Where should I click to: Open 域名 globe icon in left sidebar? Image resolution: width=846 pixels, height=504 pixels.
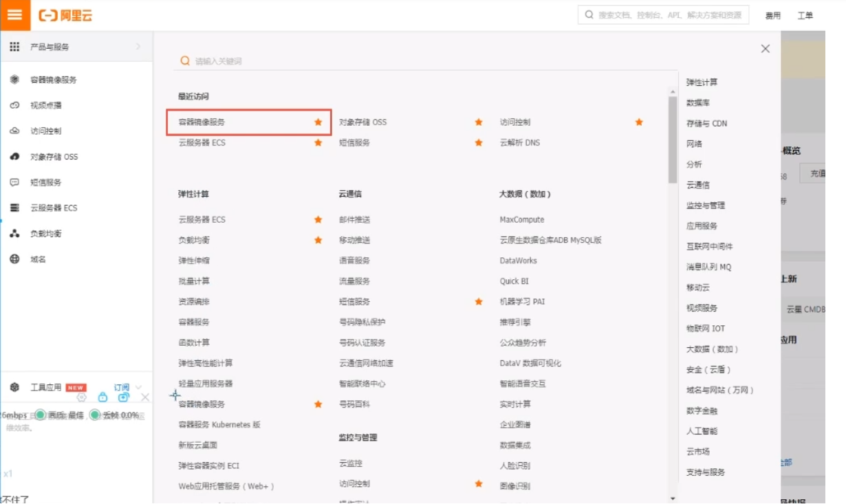pyautogui.click(x=14, y=259)
